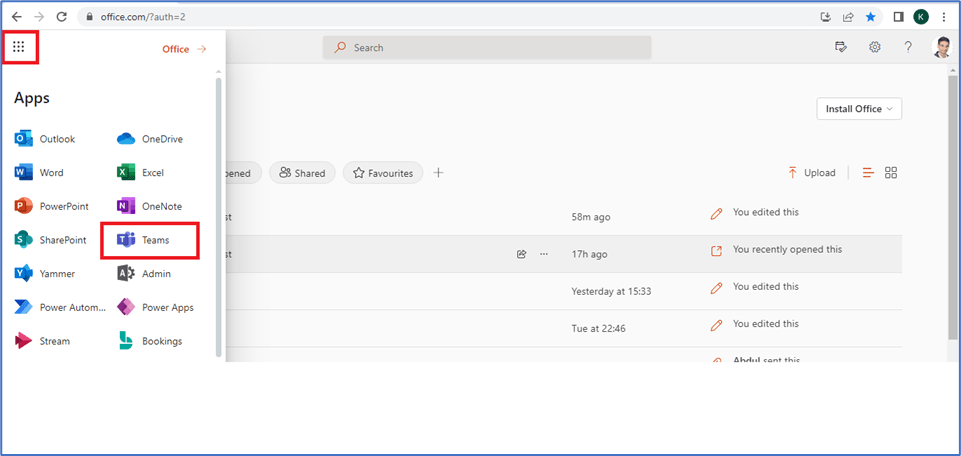
Task: Click the 'Tue at 22:46' entry
Action: pyautogui.click(x=598, y=329)
